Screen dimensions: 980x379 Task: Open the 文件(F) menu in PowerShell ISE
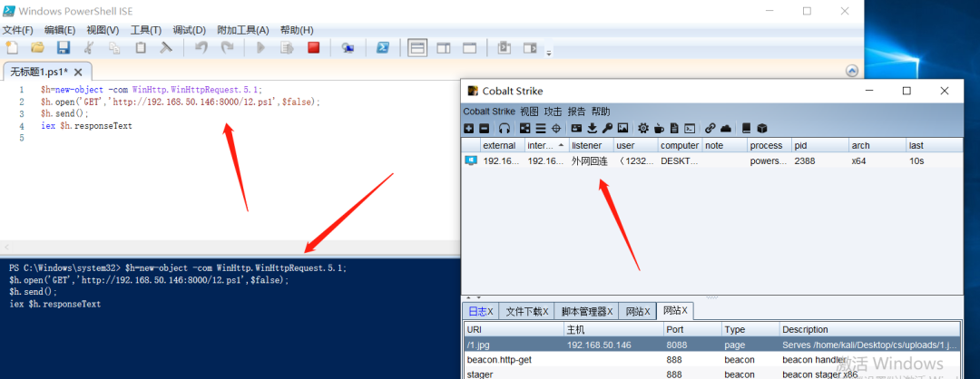[18, 30]
